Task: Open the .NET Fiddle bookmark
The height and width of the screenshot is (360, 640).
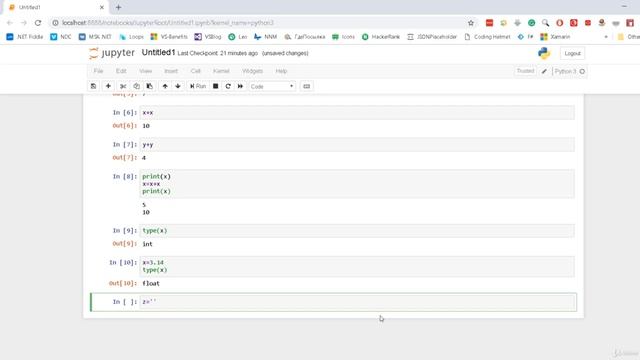Action: (25, 37)
